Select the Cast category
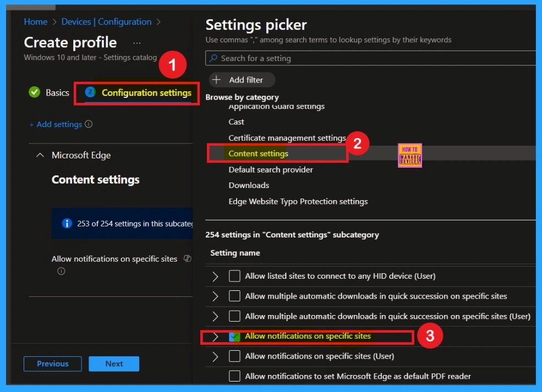 click(x=236, y=122)
